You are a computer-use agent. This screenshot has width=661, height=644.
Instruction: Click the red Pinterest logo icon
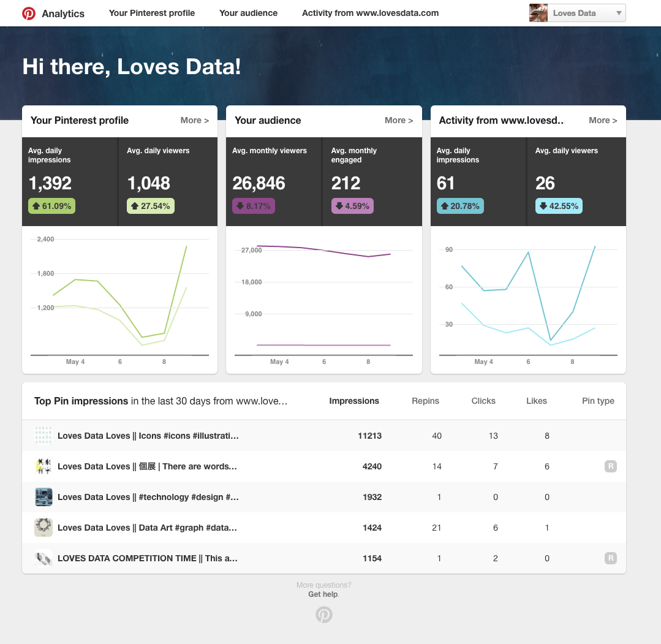click(x=29, y=13)
